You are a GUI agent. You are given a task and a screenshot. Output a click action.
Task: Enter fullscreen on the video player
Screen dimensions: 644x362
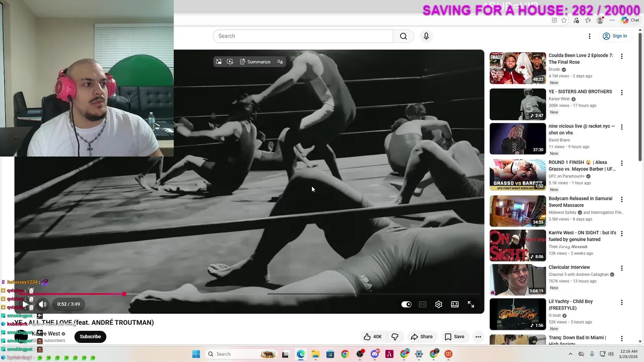point(471,304)
